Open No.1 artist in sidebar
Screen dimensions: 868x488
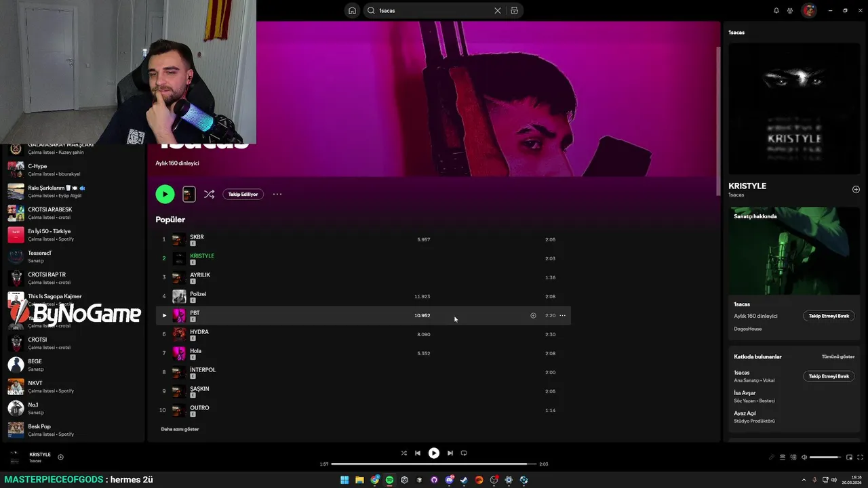click(x=75, y=408)
